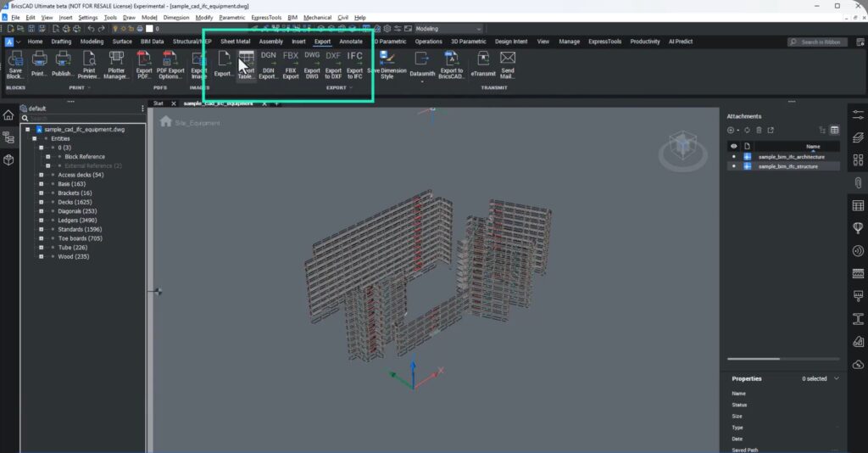Toggle visibility of sample_bim_ifc_architecture attachment
The height and width of the screenshot is (453, 868).
click(734, 157)
